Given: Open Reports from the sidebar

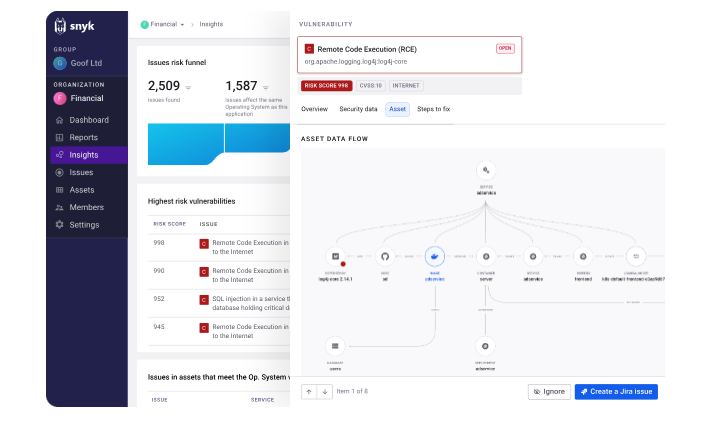Looking at the screenshot, I should coord(89,137).
